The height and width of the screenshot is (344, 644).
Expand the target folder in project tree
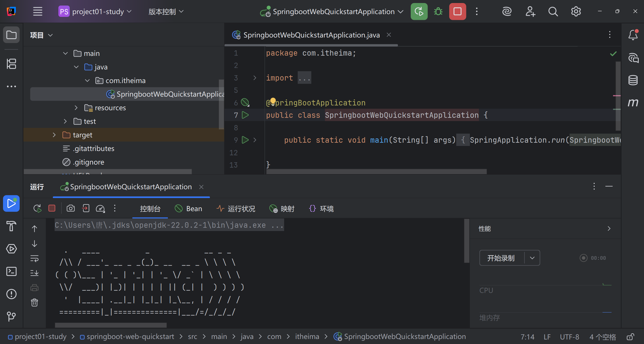(54, 135)
